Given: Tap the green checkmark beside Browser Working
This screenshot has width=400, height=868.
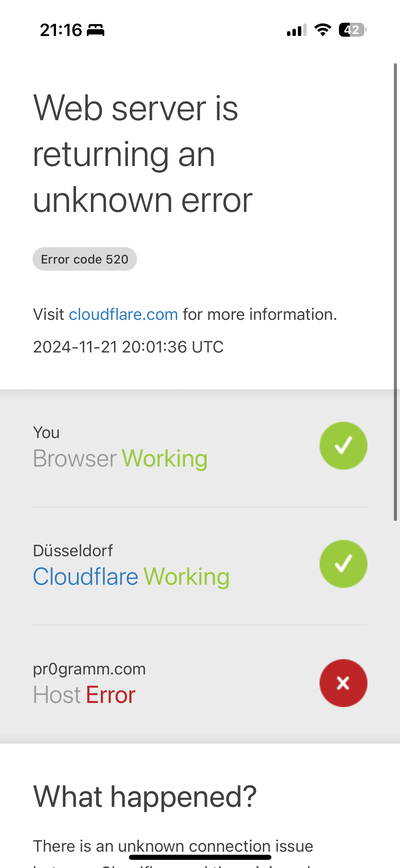Looking at the screenshot, I should pos(343,446).
